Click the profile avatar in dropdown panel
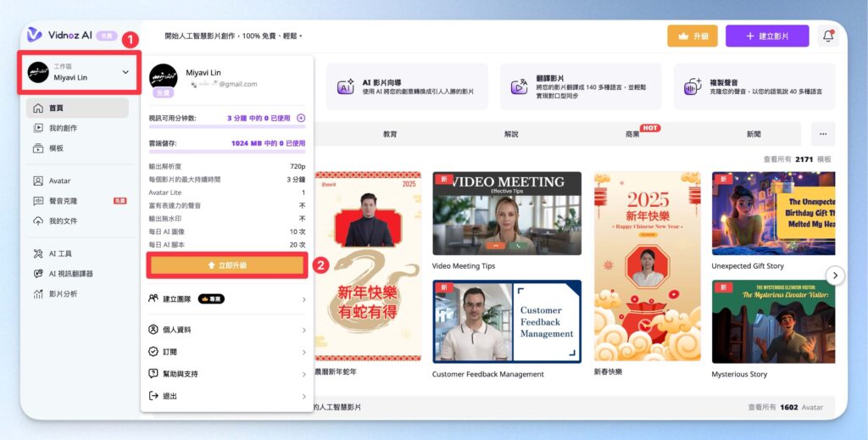Screen dimensions: 868x440 point(164,77)
